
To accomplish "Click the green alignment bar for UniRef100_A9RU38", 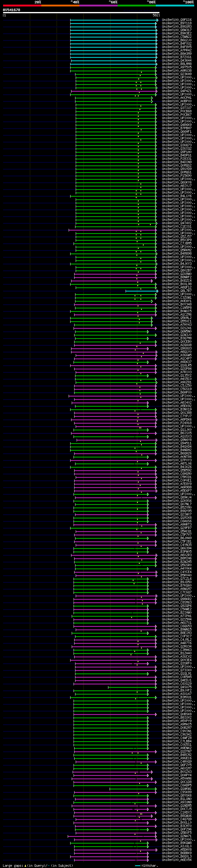I will click(113, 71).
